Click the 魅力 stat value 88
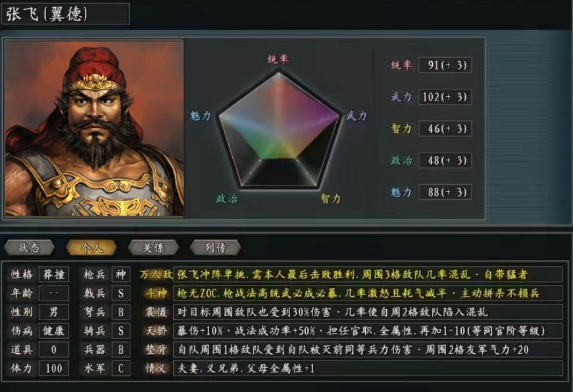The width and height of the screenshot is (573, 392). (445, 192)
